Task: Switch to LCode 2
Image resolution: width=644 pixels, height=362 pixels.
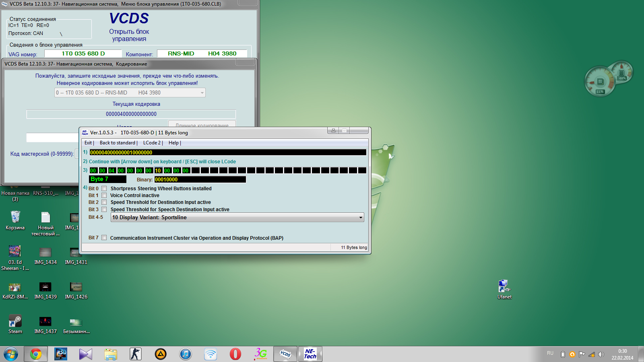Action: [x=152, y=143]
